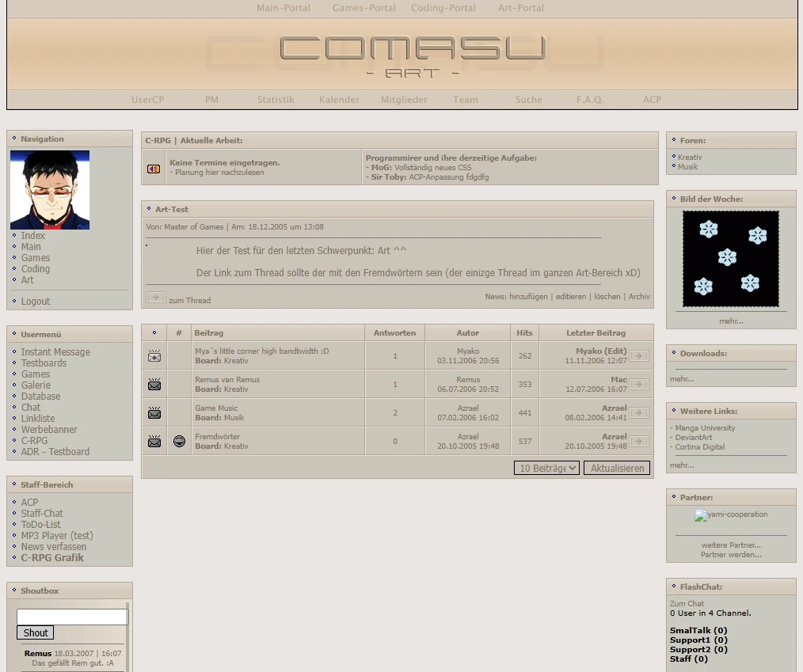The width and height of the screenshot is (803, 672).
Task: Sort by Antworten column header
Action: 394,332
